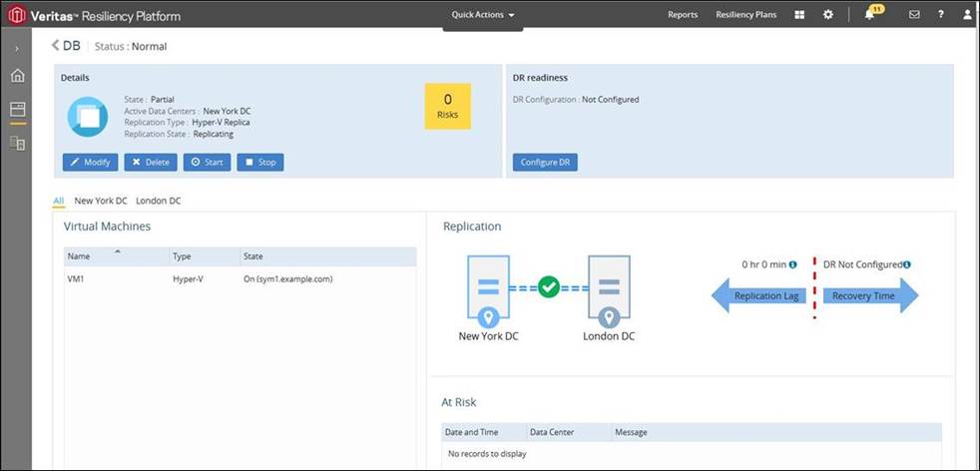Click the Replication Lag info icon
Screen dimensions: 980x471
tap(792, 264)
